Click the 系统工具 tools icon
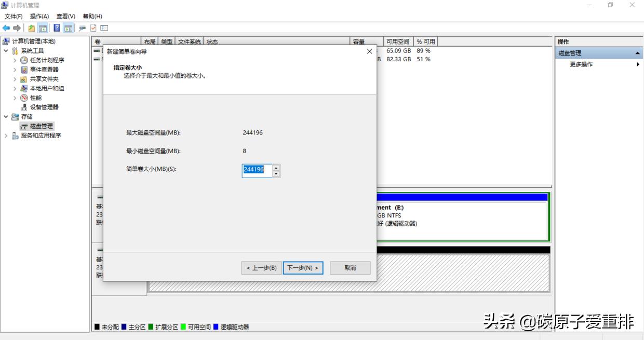This screenshot has width=644, height=340. 15,51
